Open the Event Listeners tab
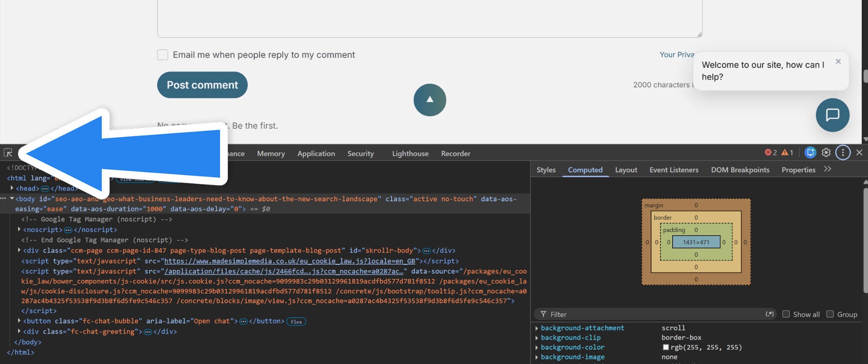This screenshot has height=364, width=868. 674,170
